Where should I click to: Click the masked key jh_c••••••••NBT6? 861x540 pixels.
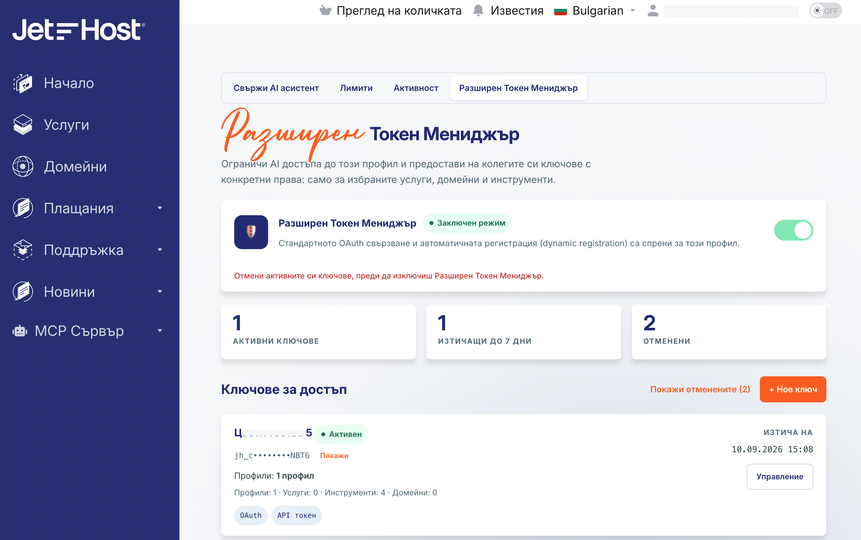click(272, 455)
